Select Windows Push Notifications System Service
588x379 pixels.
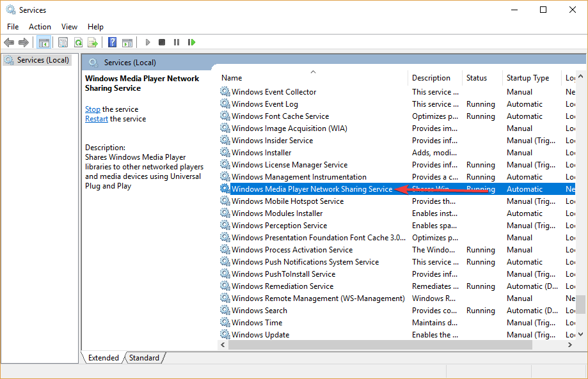coord(397,262)
